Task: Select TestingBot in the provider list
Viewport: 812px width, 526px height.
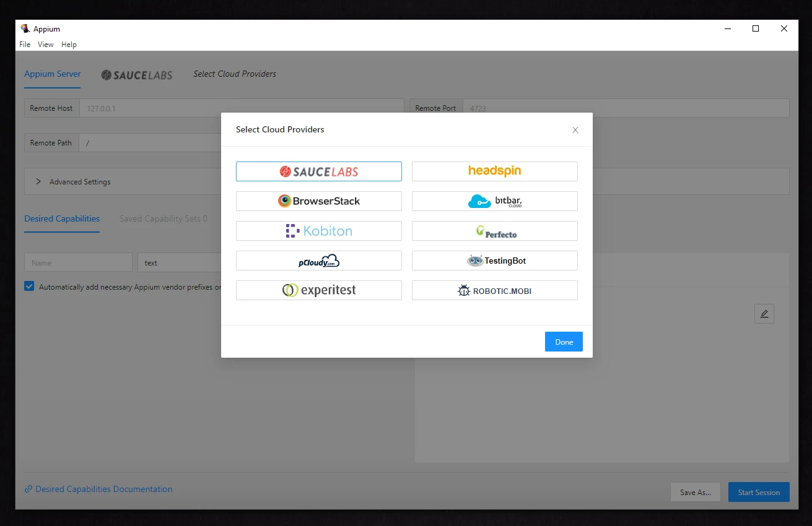Action: pyautogui.click(x=494, y=261)
